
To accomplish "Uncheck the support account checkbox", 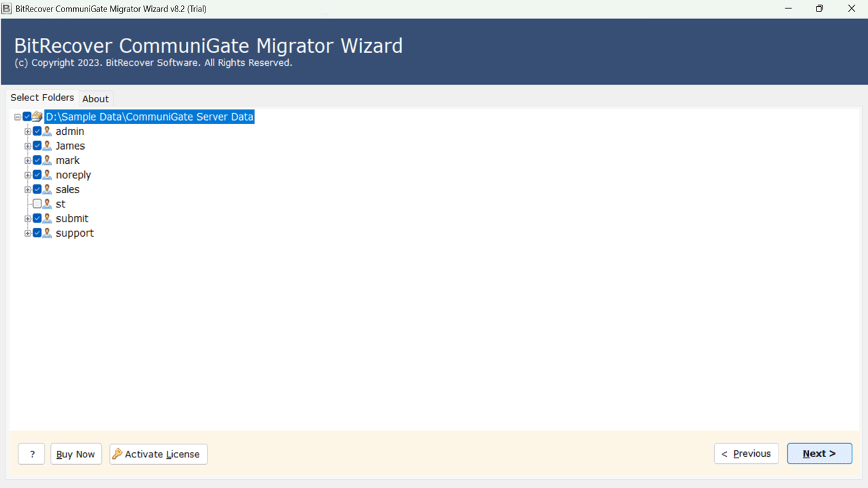I will [x=37, y=233].
